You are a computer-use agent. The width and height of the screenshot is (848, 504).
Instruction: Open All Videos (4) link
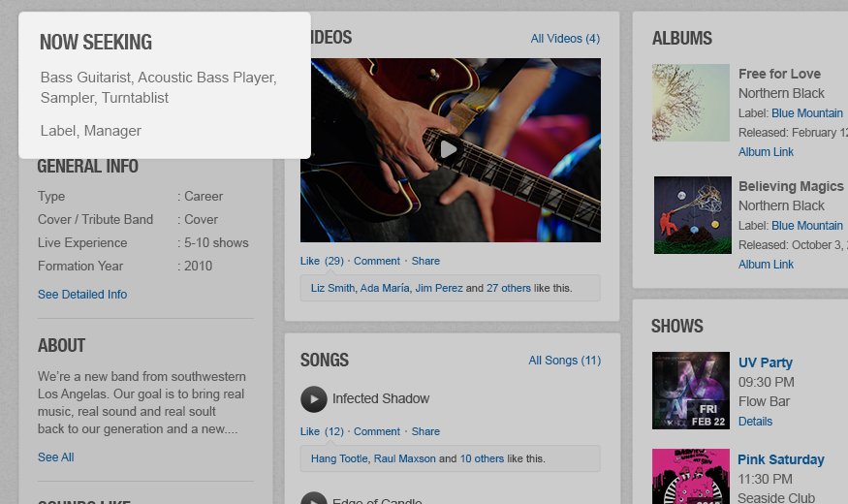click(x=565, y=39)
